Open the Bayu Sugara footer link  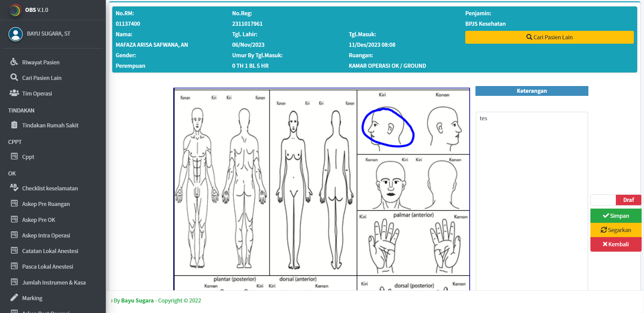(x=137, y=300)
